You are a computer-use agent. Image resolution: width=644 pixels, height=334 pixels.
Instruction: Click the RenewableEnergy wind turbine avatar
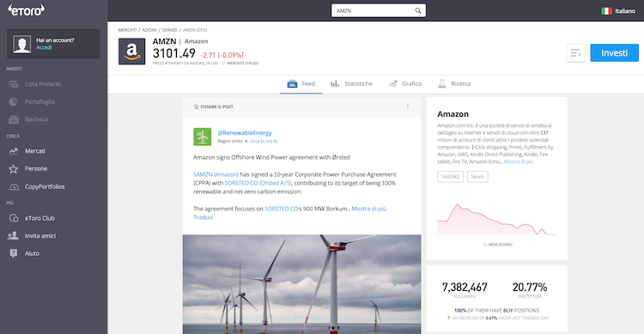(x=202, y=137)
